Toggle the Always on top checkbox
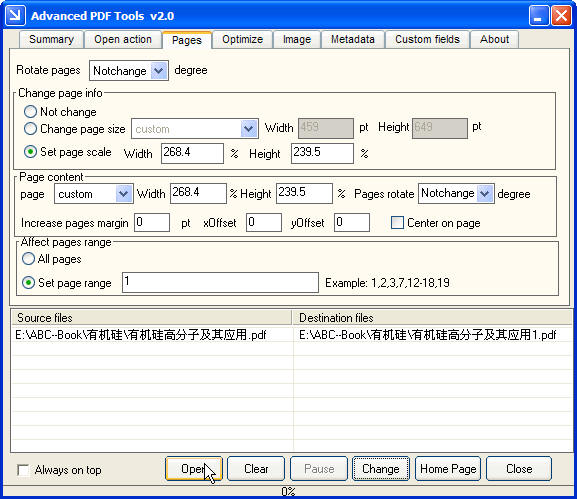The image size is (577, 499). pyautogui.click(x=23, y=470)
